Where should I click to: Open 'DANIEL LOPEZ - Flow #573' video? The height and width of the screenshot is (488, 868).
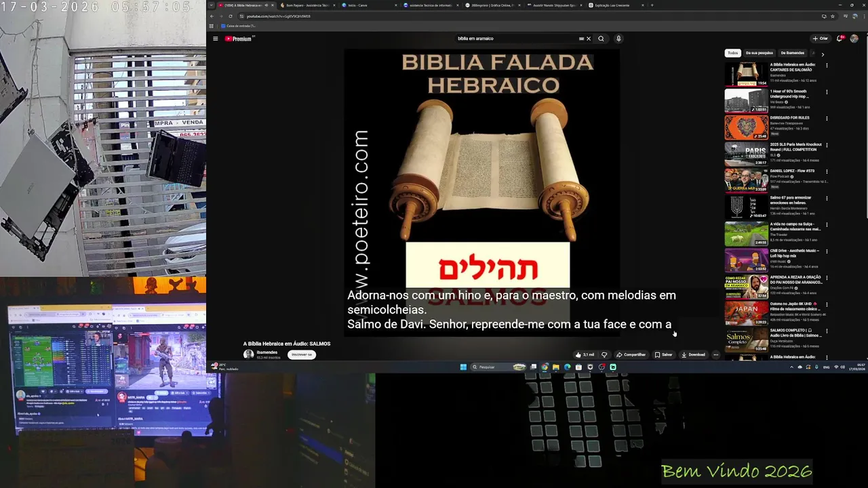point(746,180)
